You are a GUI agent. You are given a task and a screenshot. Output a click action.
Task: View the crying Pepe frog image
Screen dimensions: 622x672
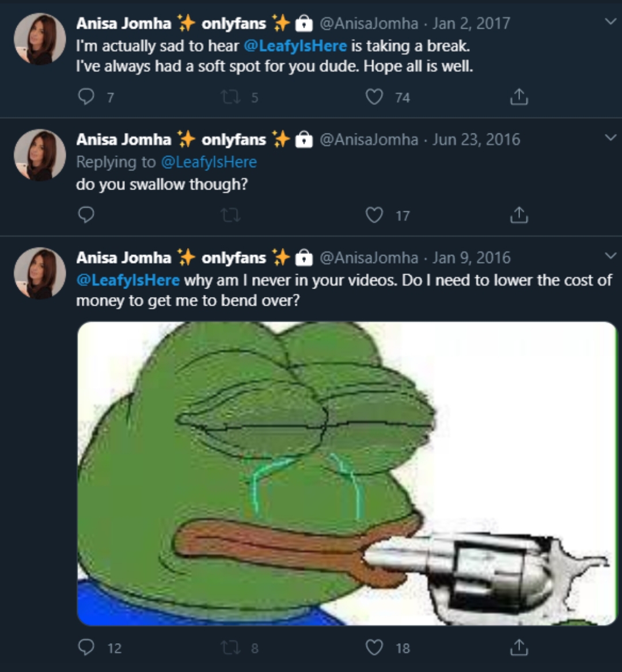pos(346,473)
